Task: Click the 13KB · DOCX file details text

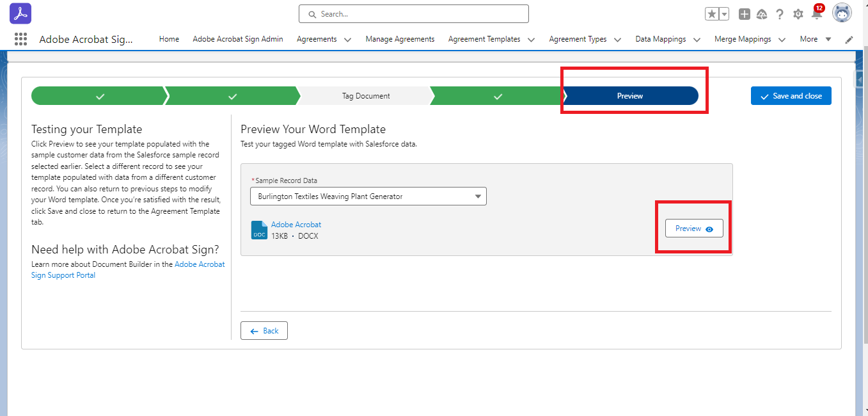Action: coord(295,236)
